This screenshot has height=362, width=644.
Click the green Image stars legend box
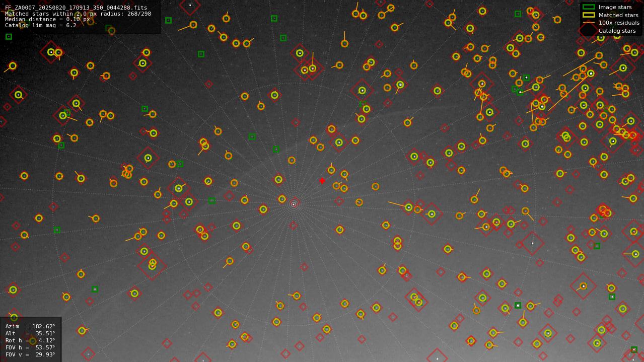click(x=589, y=7)
